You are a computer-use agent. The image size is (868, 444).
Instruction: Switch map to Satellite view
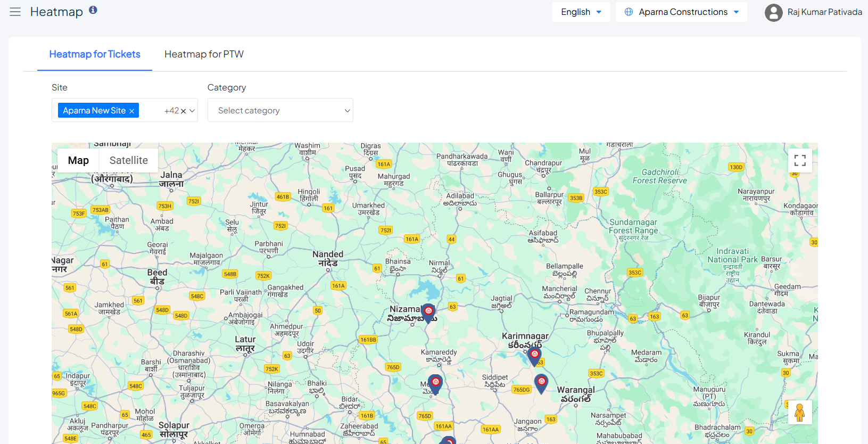tap(128, 160)
